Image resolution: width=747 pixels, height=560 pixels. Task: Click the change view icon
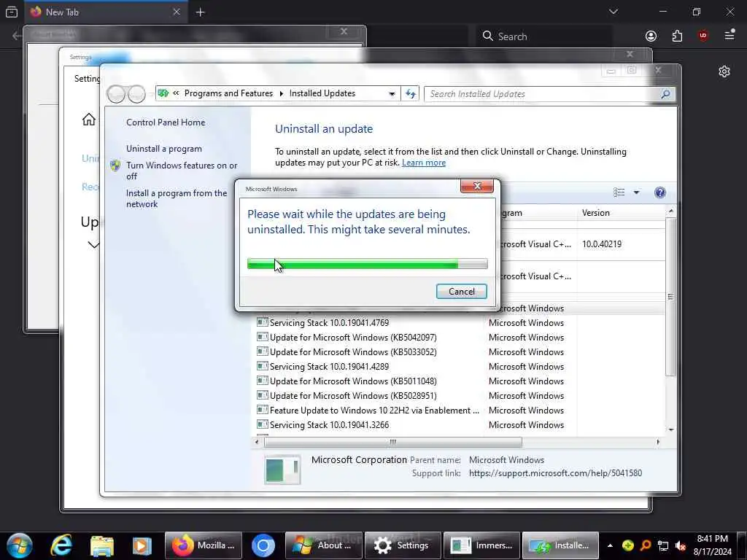(619, 192)
